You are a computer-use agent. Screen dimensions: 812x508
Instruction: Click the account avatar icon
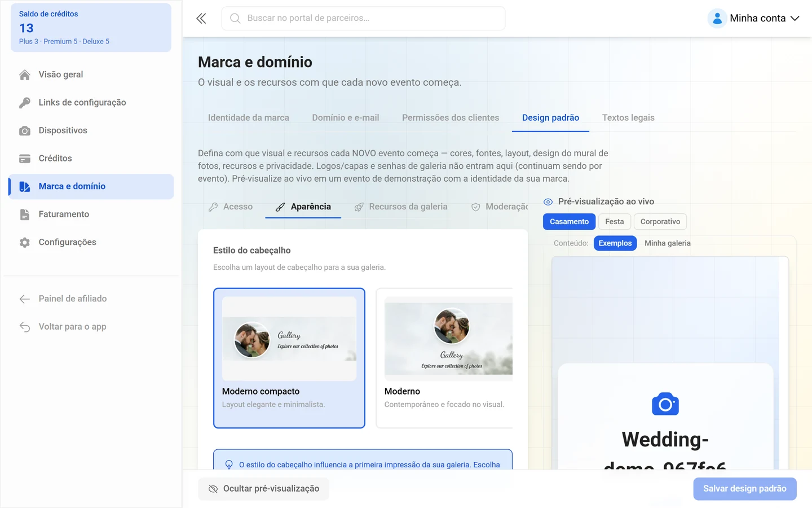pos(717,19)
